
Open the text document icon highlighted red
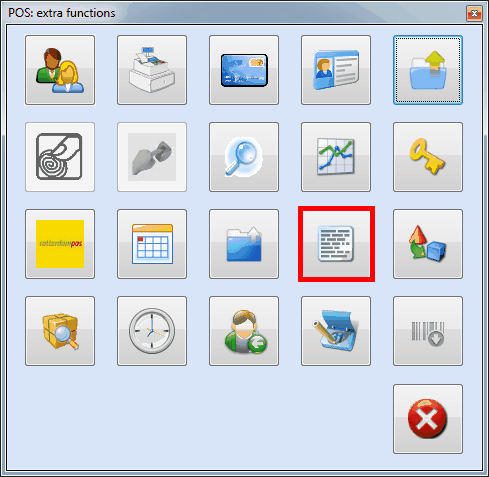pyautogui.click(x=336, y=244)
